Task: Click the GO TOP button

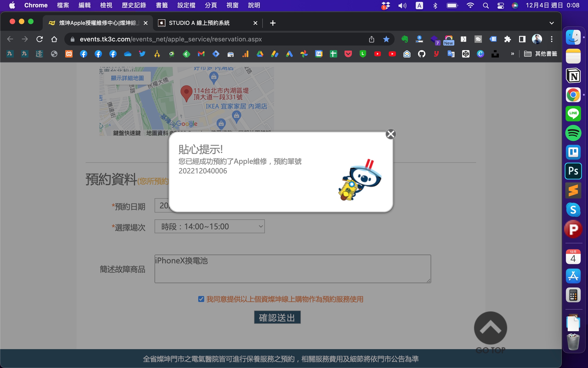Action: (x=490, y=333)
